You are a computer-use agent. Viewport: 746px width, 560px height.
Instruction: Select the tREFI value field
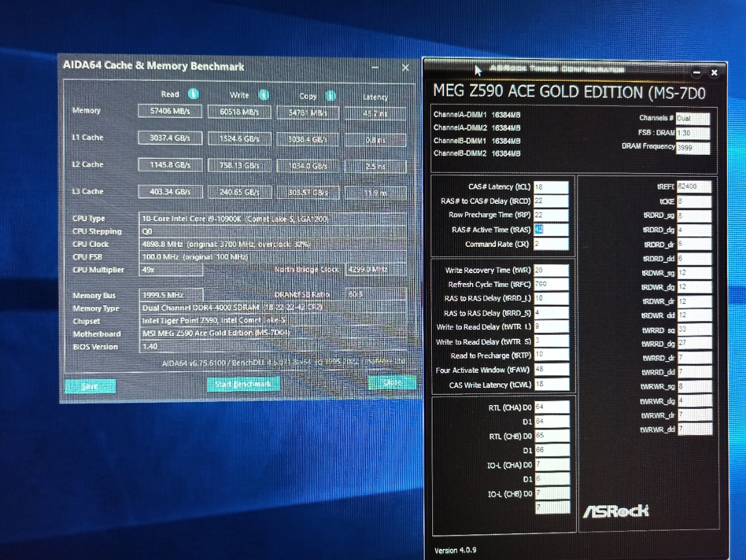pyautogui.click(x=694, y=187)
